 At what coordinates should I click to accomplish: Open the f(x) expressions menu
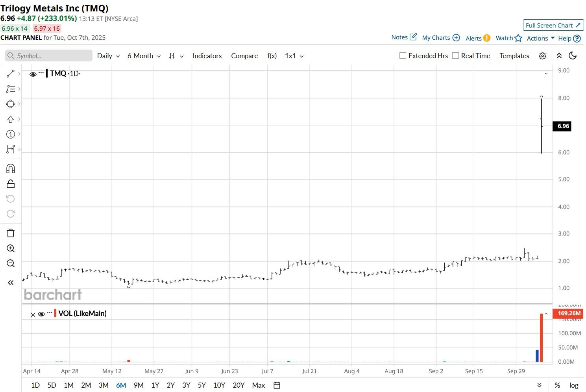(272, 56)
